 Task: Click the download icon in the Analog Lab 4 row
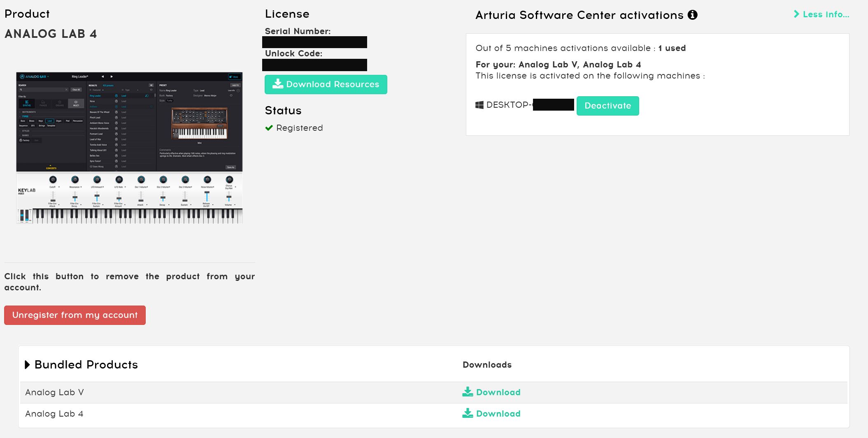pyautogui.click(x=468, y=413)
